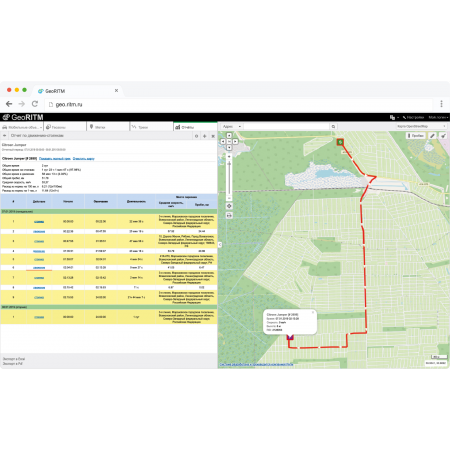Click the vehicle icon button below locate icon
Viewport: 450px width, 450px height.
point(229,216)
